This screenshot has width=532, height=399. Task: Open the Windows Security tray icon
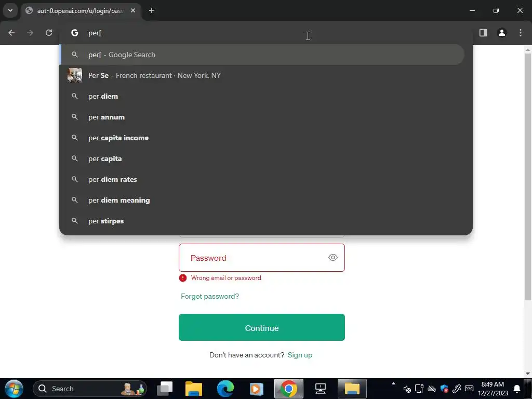click(444, 389)
